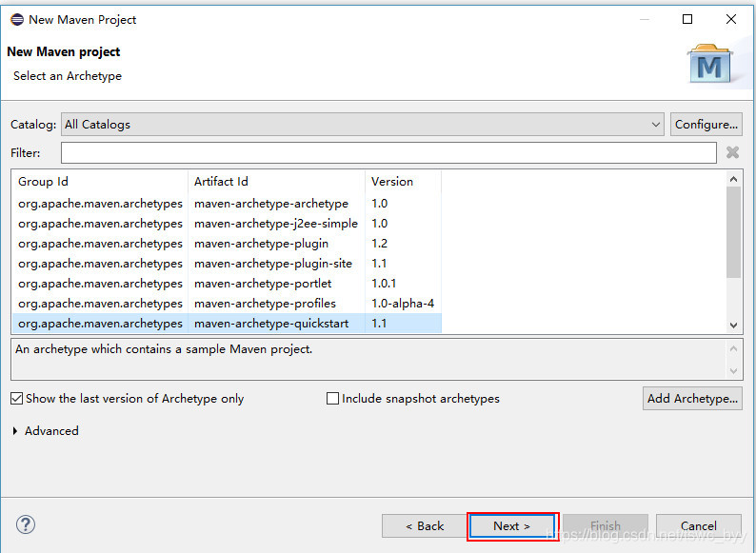The width and height of the screenshot is (756, 553).
Task: Select the maven-archetype-portlet row
Action: point(227,284)
